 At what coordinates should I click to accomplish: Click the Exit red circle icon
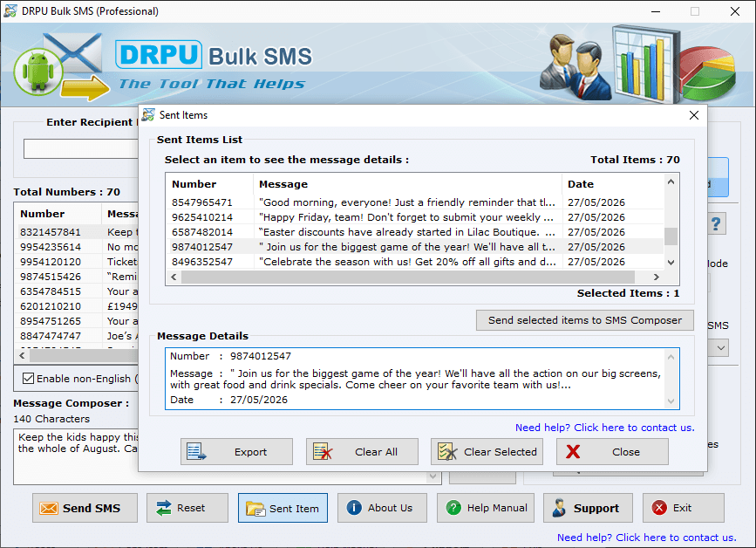659,508
